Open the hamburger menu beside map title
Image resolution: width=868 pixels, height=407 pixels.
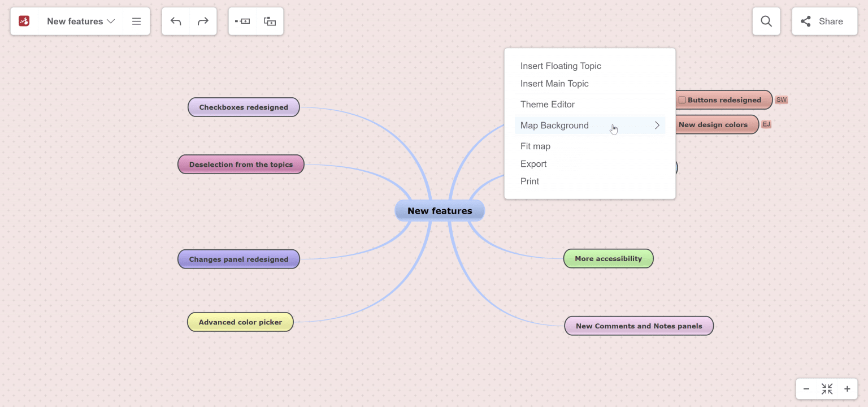tap(136, 21)
